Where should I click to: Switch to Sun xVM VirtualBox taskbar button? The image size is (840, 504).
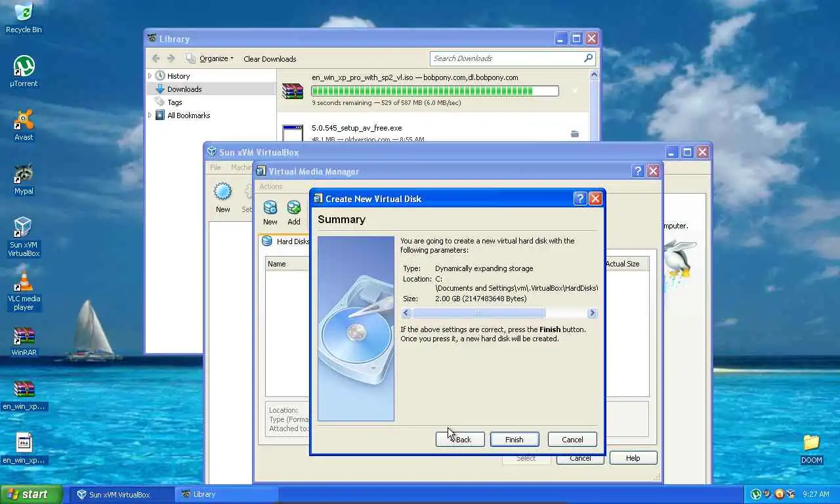[x=122, y=494]
